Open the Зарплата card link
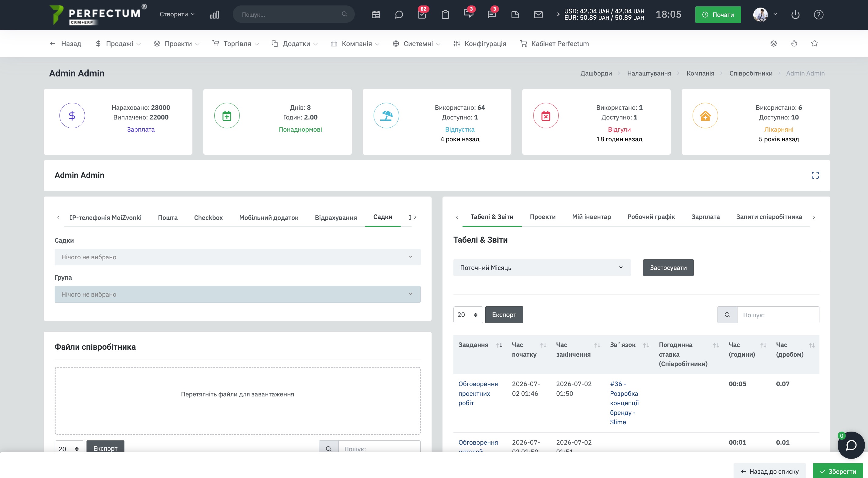The width and height of the screenshot is (868, 478). [x=141, y=130]
